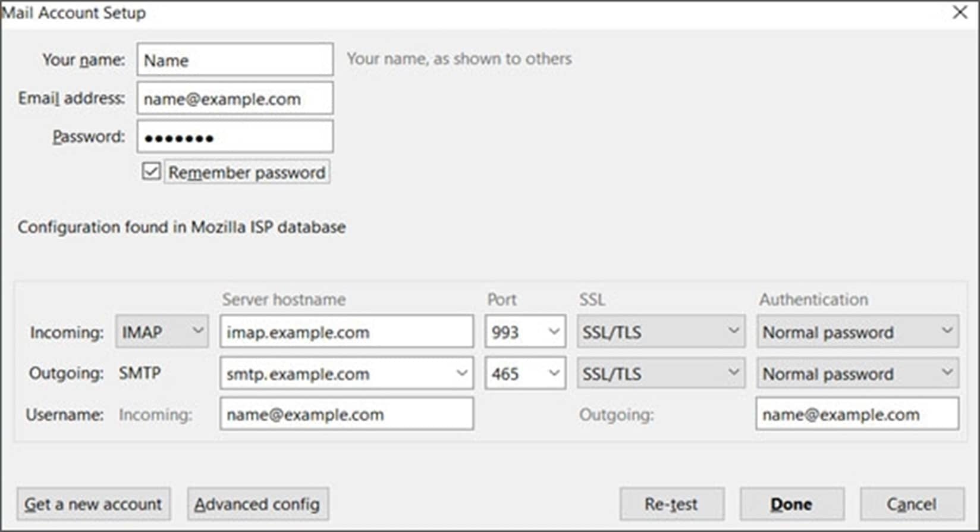This screenshot has width=980, height=532.
Task: Open the incoming SSL/TLS dropdown
Action: pos(660,331)
